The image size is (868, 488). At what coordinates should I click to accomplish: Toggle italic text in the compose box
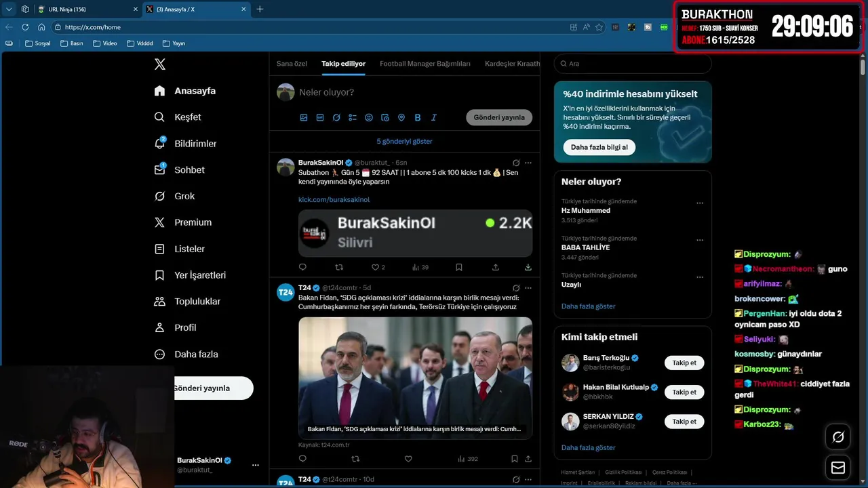point(434,117)
